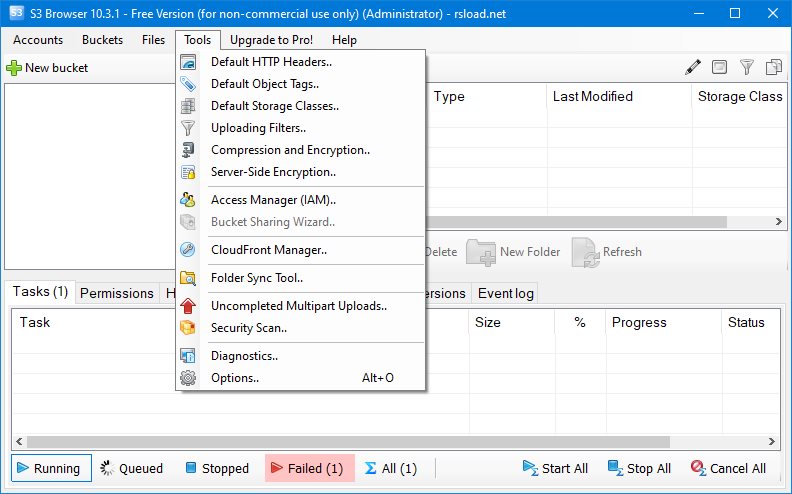792x494 pixels.
Task: Click the Cancel All red icon
Action: point(698,468)
